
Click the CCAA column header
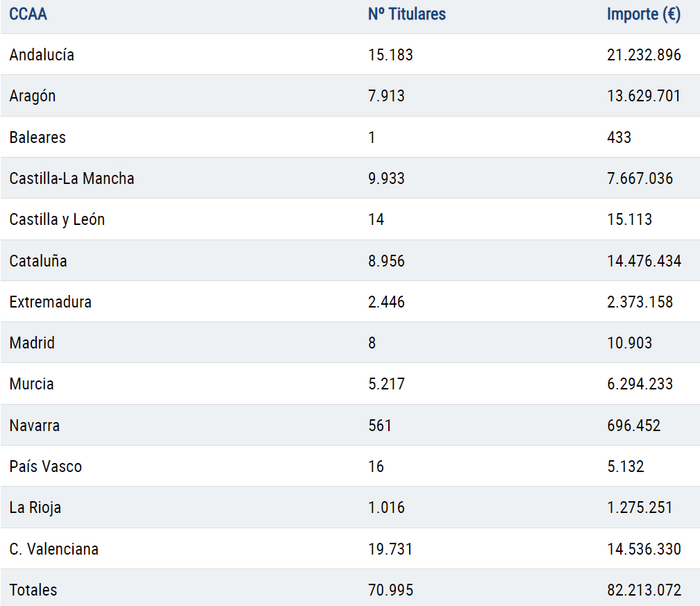tap(28, 14)
